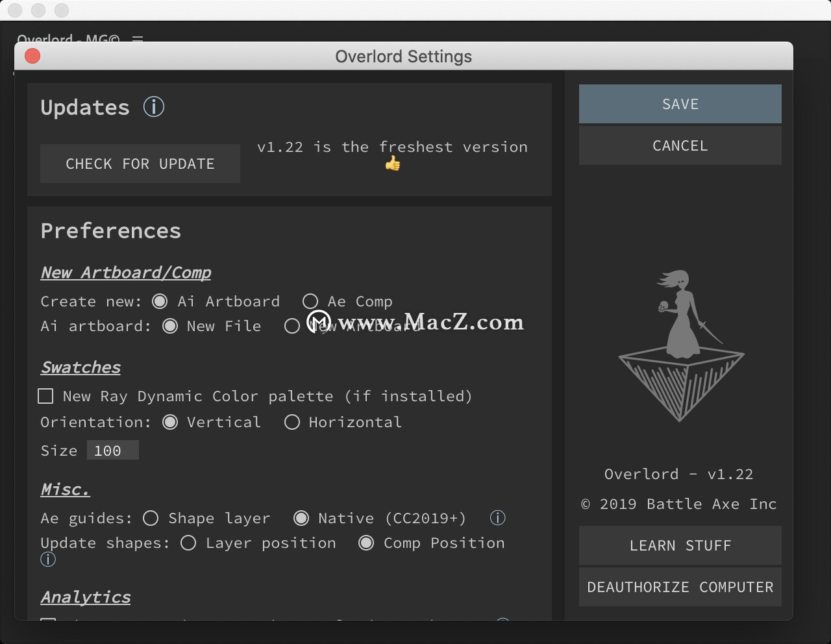This screenshot has height=644, width=831.
Task: Select the Ae Comp radio option
Action: click(310, 301)
